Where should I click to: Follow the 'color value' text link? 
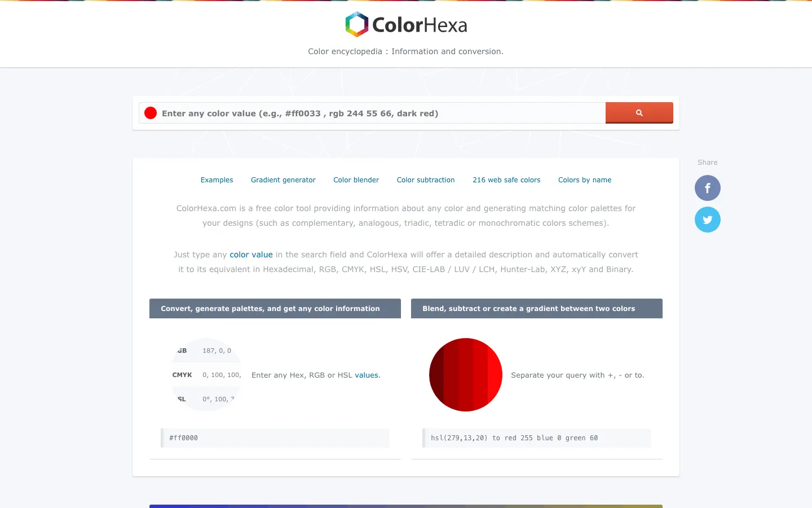pyautogui.click(x=251, y=255)
